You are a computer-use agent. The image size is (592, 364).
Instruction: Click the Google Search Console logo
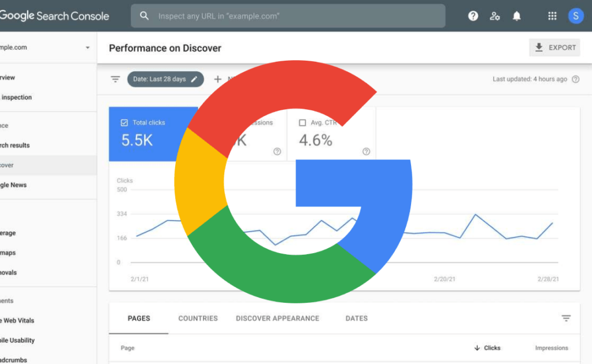pyautogui.click(x=54, y=16)
